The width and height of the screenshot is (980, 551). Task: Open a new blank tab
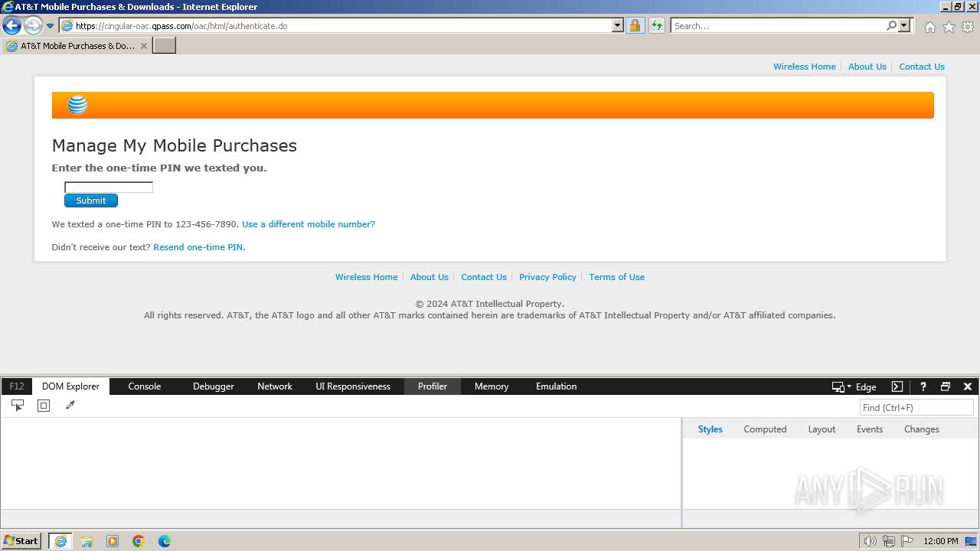(165, 46)
